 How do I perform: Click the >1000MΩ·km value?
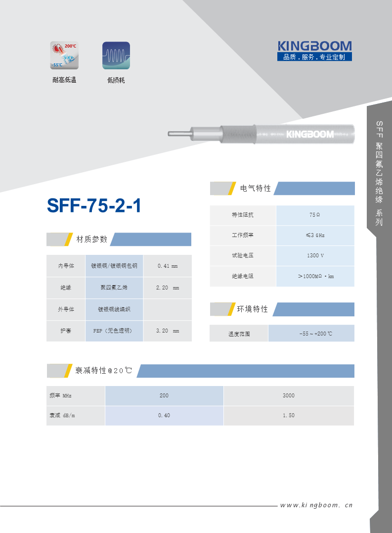[315, 276]
